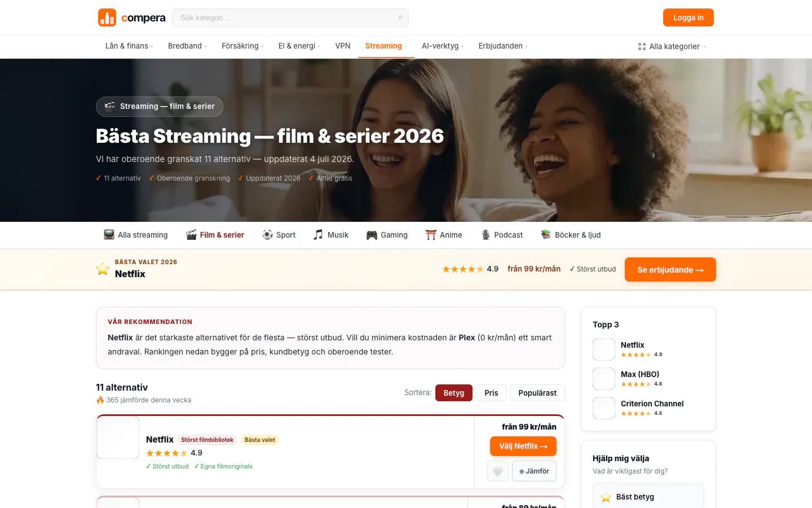Expand the Alla kategorier dropdown

click(672, 46)
